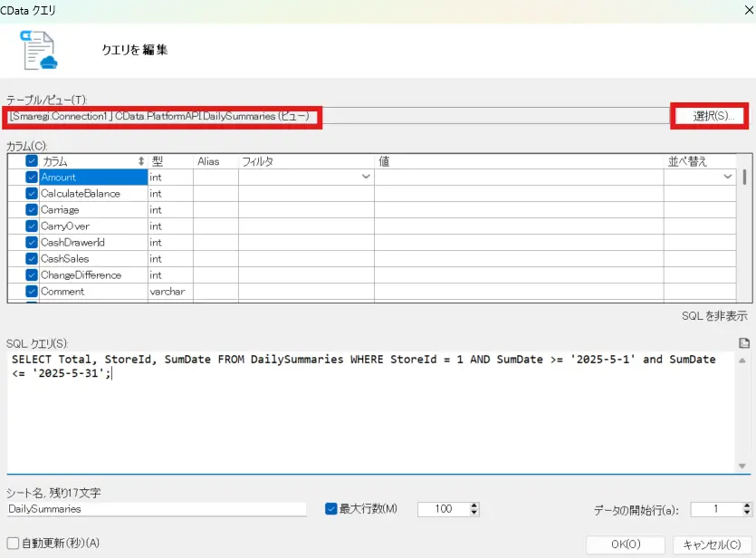Click inside the SQL query text area

pyautogui.click(x=362, y=390)
